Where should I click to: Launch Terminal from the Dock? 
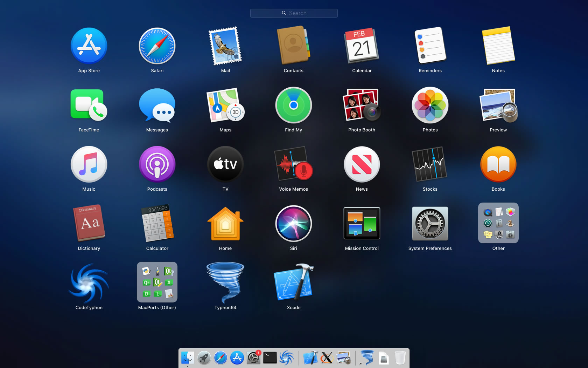270,358
